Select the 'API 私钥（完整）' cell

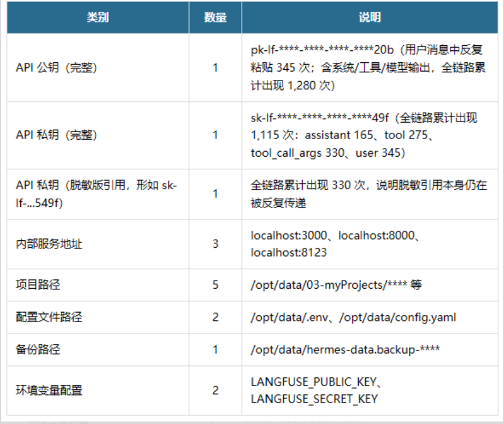pyautogui.click(x=98, y=135)
